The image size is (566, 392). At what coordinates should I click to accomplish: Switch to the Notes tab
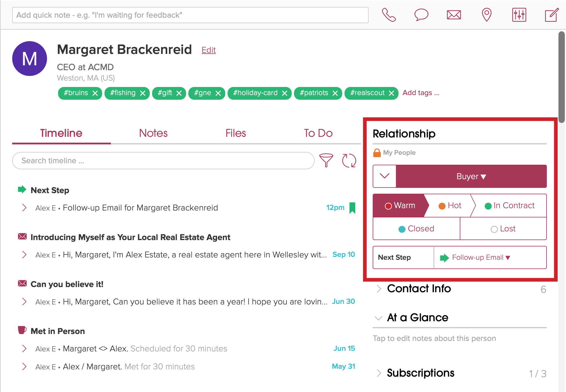153,133
